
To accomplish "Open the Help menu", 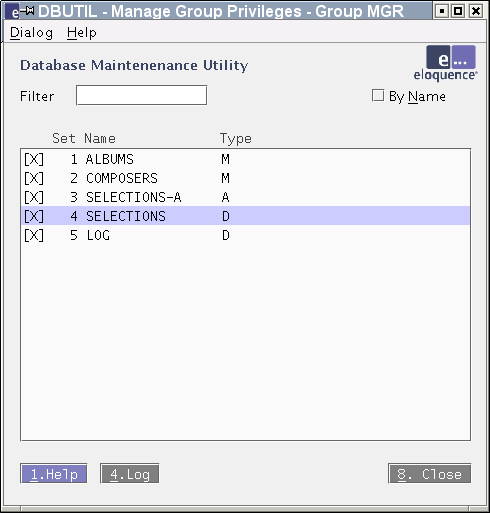I will point(82,33).
